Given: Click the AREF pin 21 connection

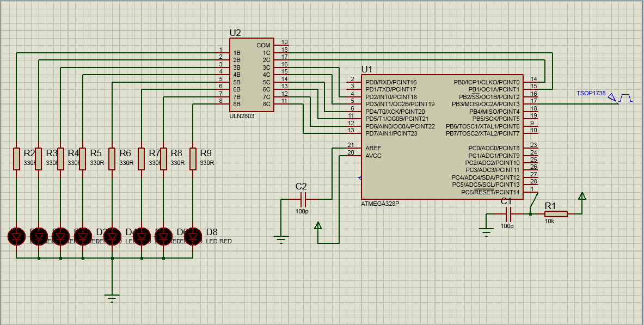Looking at the screenshot, I should [351, 148].
